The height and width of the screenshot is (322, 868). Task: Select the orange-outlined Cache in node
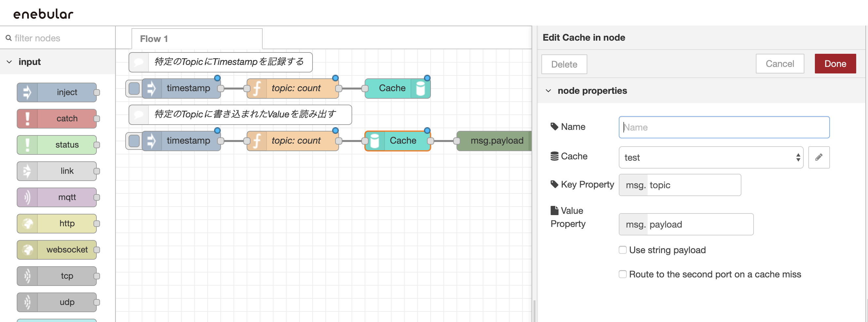397,141
